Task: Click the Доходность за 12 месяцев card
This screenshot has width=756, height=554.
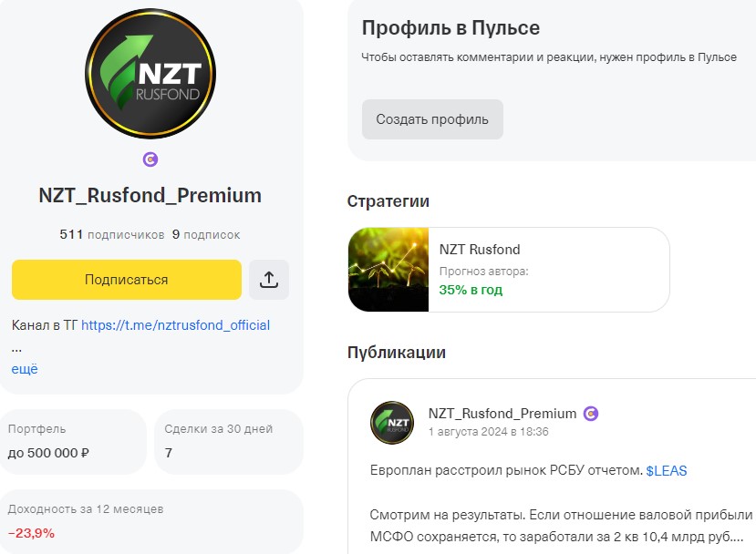Action: pos(150,521)
